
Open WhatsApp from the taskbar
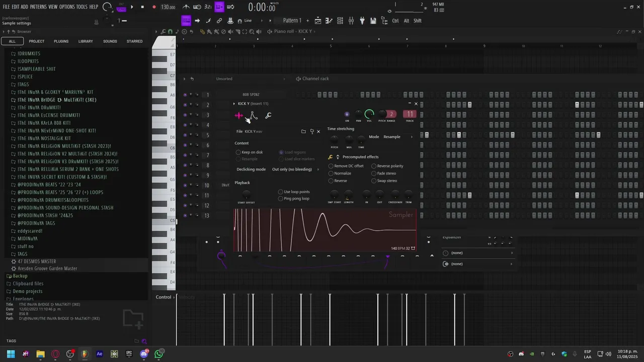point(159,354)
